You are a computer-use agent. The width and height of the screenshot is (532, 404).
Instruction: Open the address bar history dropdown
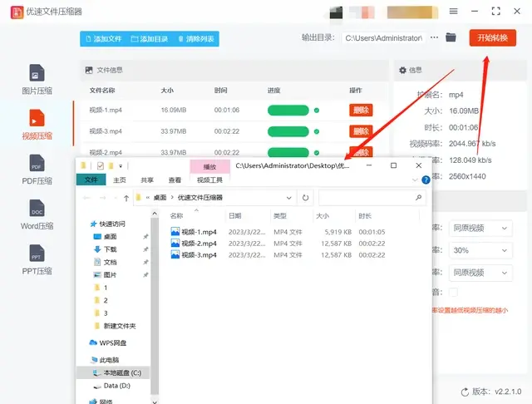[289, 198]
